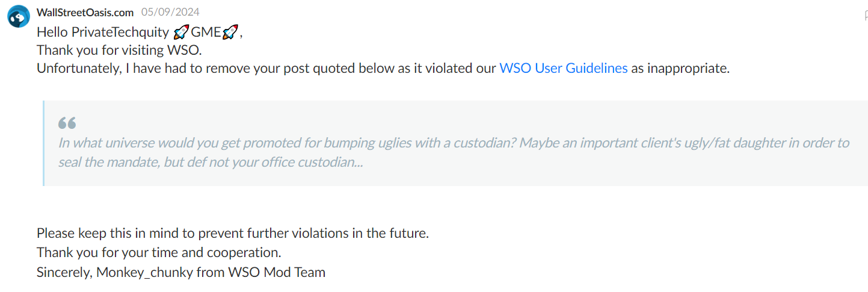This screenshot has width=868, height=292.
Task: Click the "as inappropriate." text after the link
Action: [x=680, y=68]
